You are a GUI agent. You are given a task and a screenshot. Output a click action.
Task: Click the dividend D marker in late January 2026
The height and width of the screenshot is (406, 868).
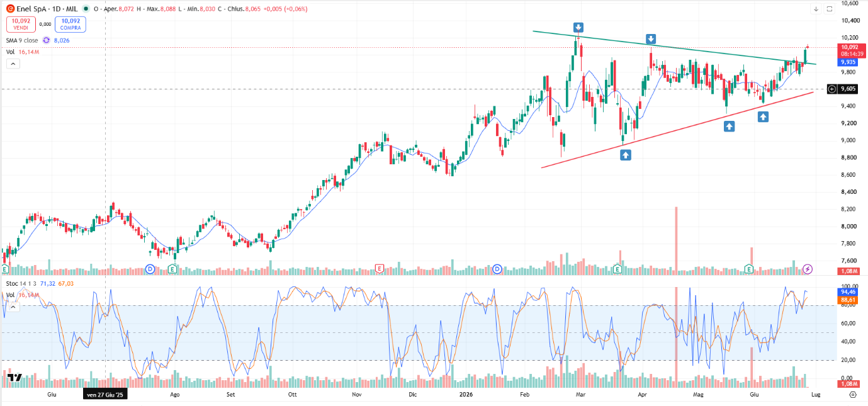497,269
